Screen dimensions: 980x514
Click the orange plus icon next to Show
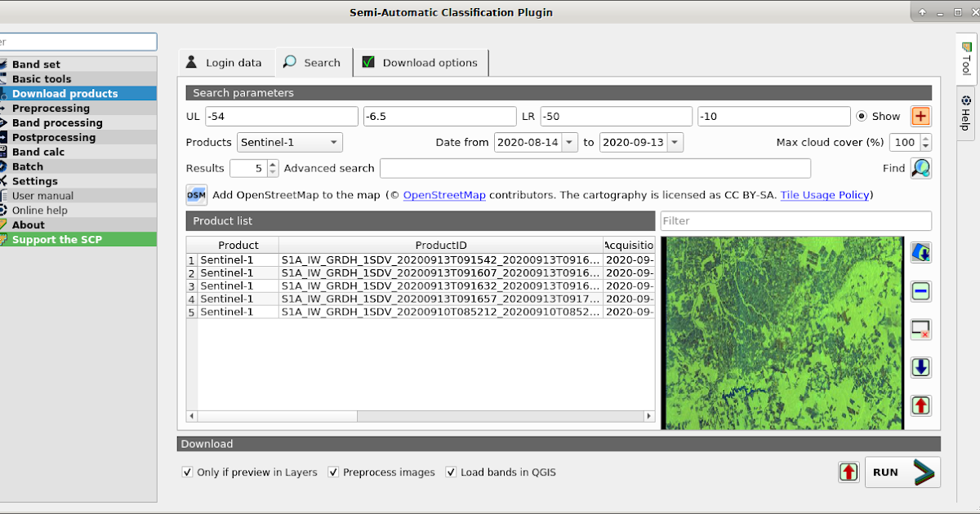[x=920, y=116]
